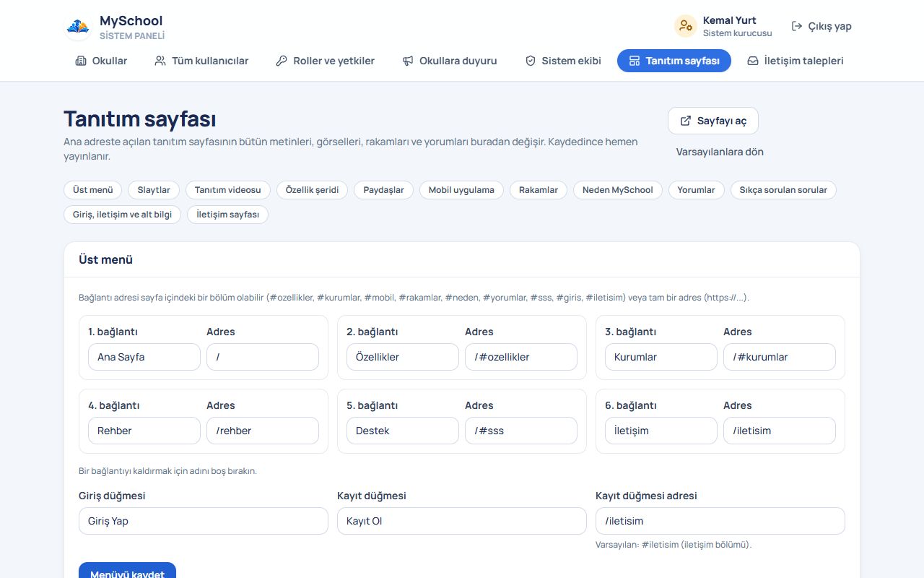Jump to Tanıtım videosu section
Image resolution: width=924 pixels, height=578 pixels.
228,190
